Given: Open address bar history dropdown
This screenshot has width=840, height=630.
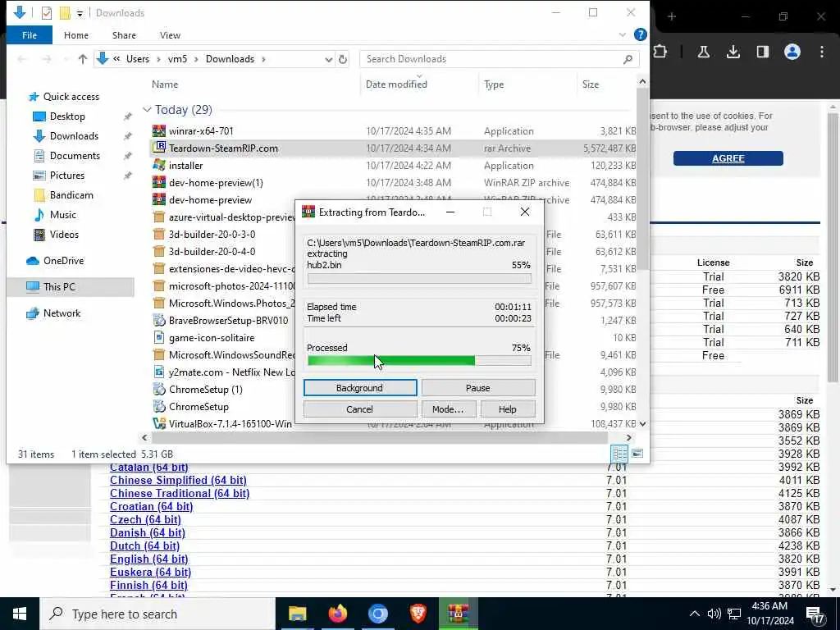Looking at the screenshot, I should point(328,59).
